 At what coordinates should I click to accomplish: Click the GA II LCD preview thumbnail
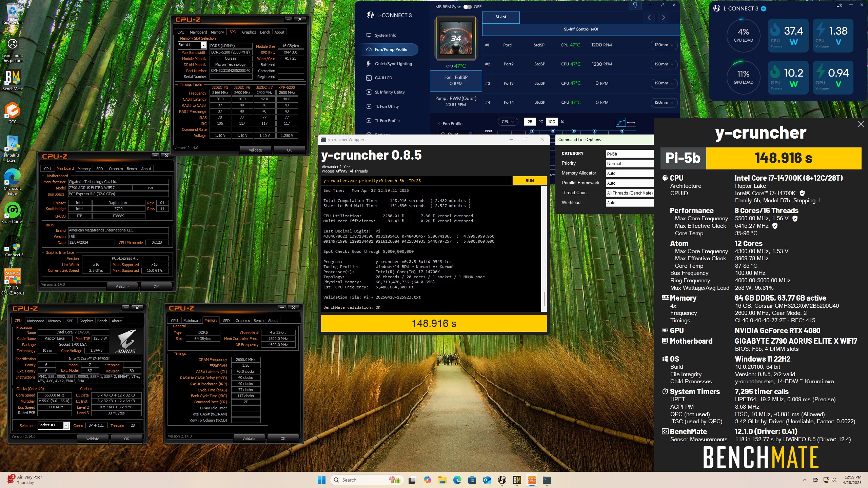click(x=456, y=38)
